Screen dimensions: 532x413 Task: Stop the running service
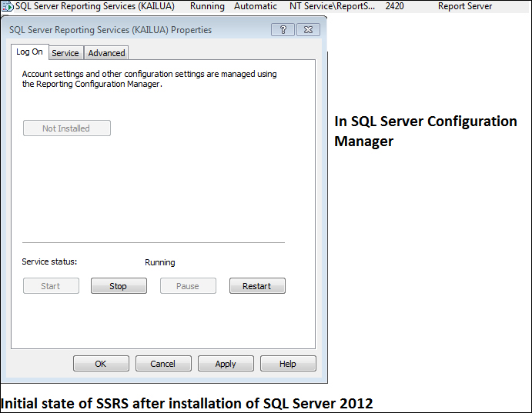[118, 286]
